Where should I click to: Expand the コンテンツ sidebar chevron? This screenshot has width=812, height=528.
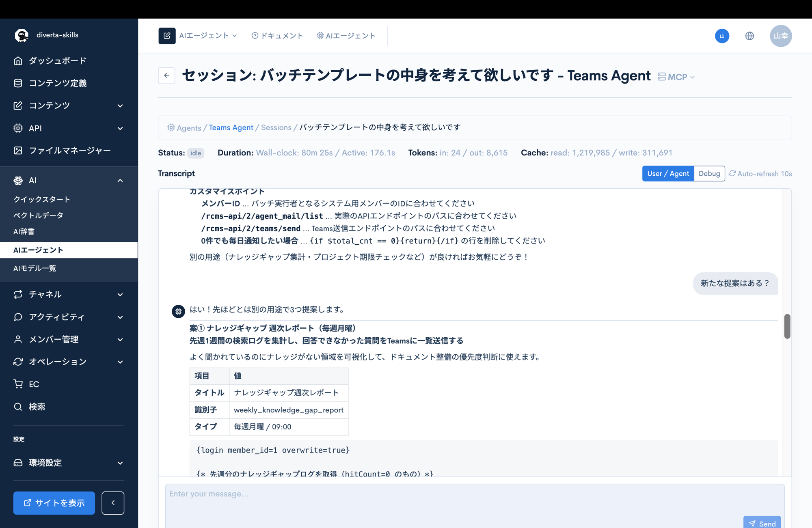(120, 106)
